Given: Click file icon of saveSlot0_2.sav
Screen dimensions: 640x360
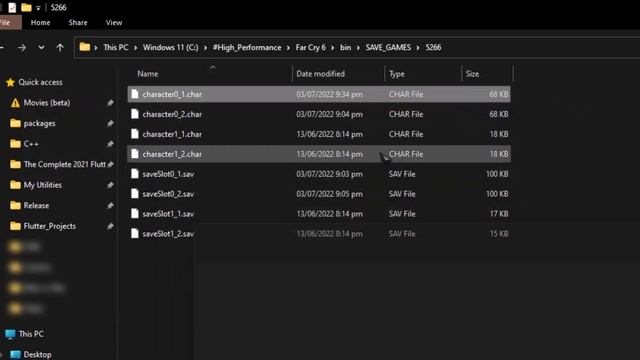Looking at the screenshot, I should coord(135,193).
